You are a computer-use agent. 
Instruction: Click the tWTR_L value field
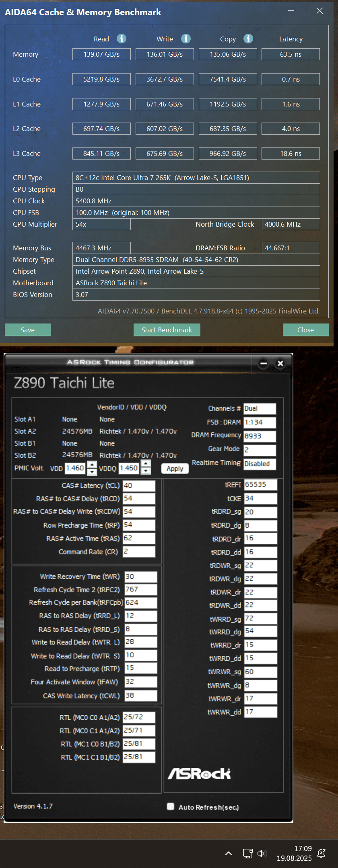141,642
